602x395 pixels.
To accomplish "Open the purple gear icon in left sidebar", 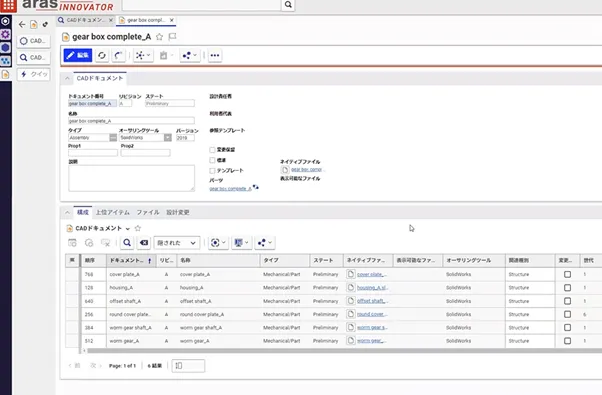I will 5,35.
